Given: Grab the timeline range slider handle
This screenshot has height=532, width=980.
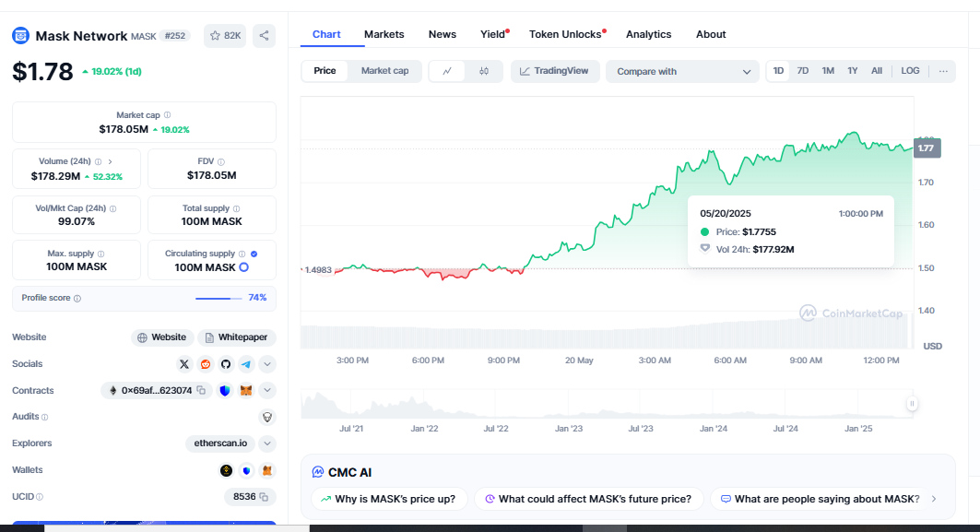Looking at the screenshot, I should (912, 404).
